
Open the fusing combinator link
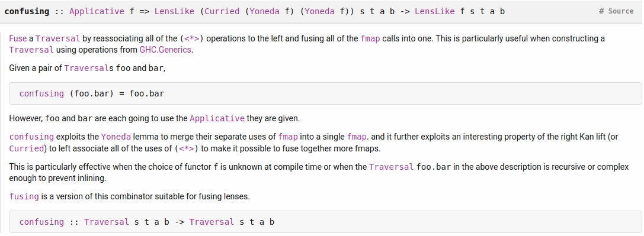[x=24, y=196]
